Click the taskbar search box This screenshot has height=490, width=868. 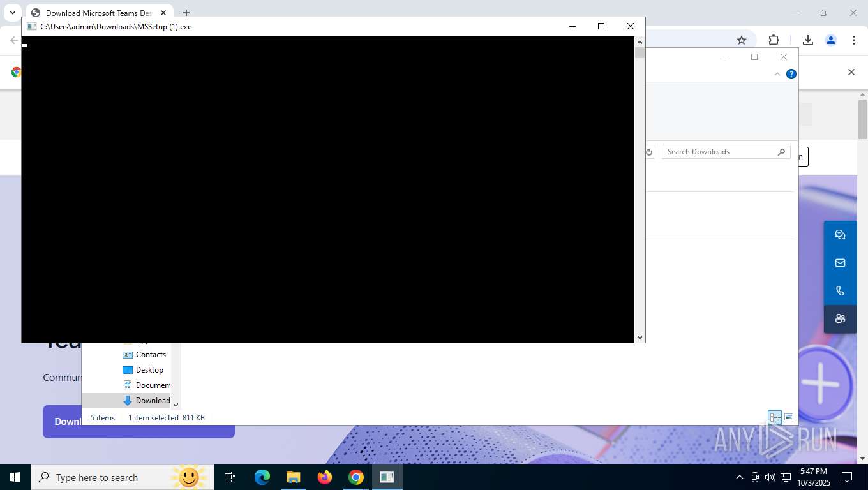point(123,477)
